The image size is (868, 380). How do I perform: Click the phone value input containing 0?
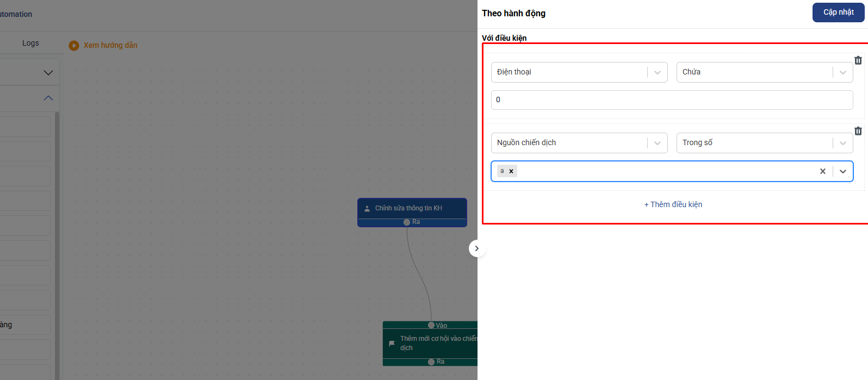pos(672,100)
